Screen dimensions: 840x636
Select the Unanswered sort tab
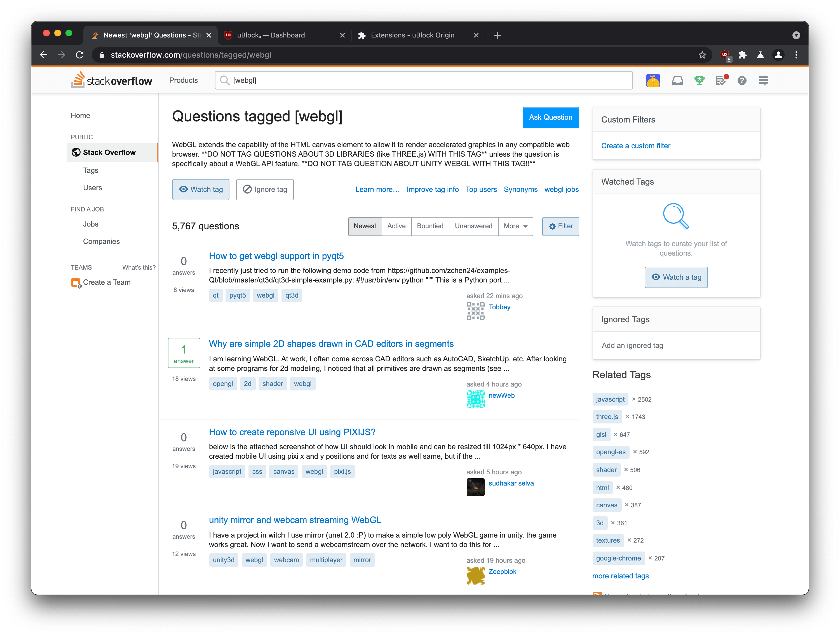(473, 226)
